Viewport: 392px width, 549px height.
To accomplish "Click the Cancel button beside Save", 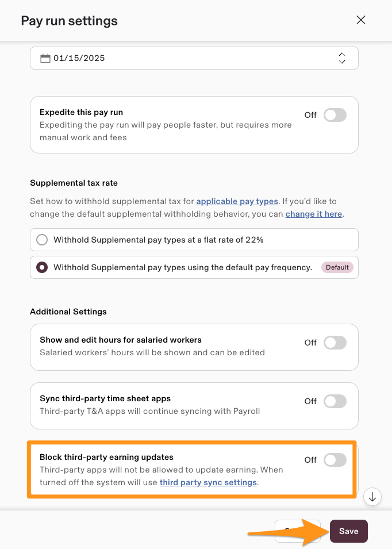I will click(298, 531).
